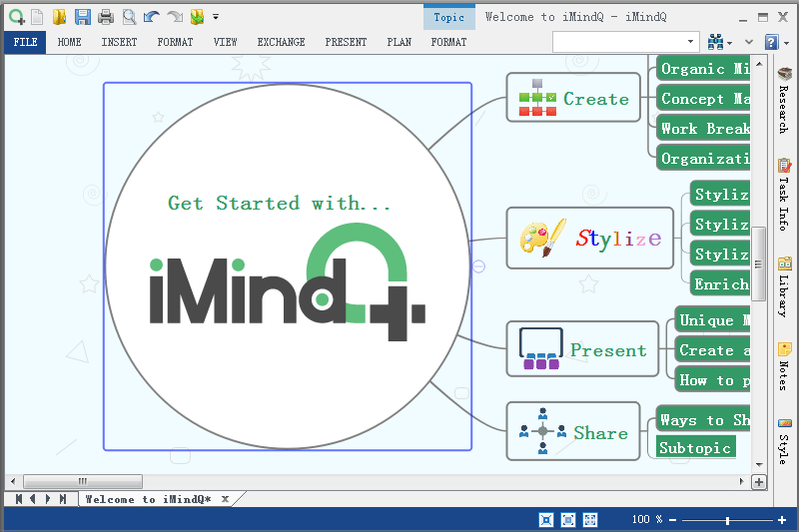Select the Stylize topic
The width and height of the screenshot is (799, 532).
pyautogui.click(x=590, y=238)
